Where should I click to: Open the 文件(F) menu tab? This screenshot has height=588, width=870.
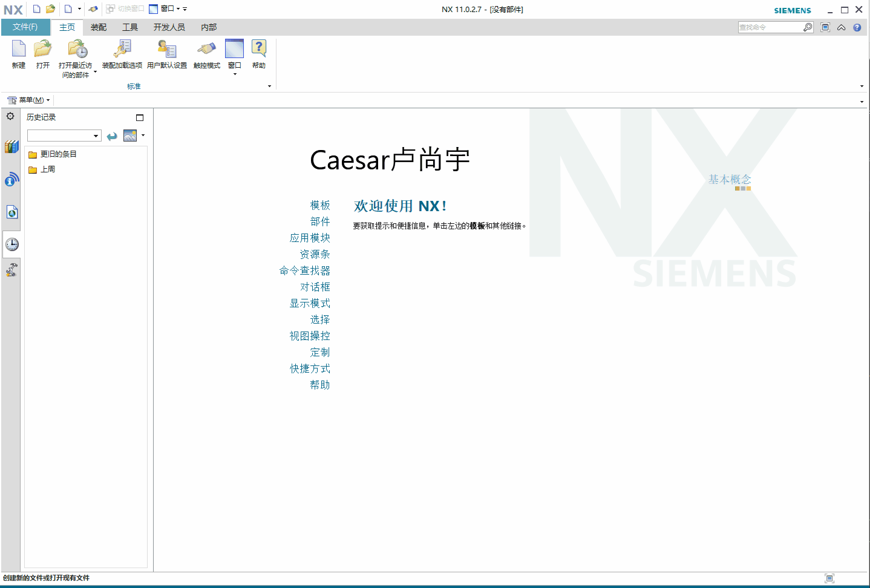point(25,27)
